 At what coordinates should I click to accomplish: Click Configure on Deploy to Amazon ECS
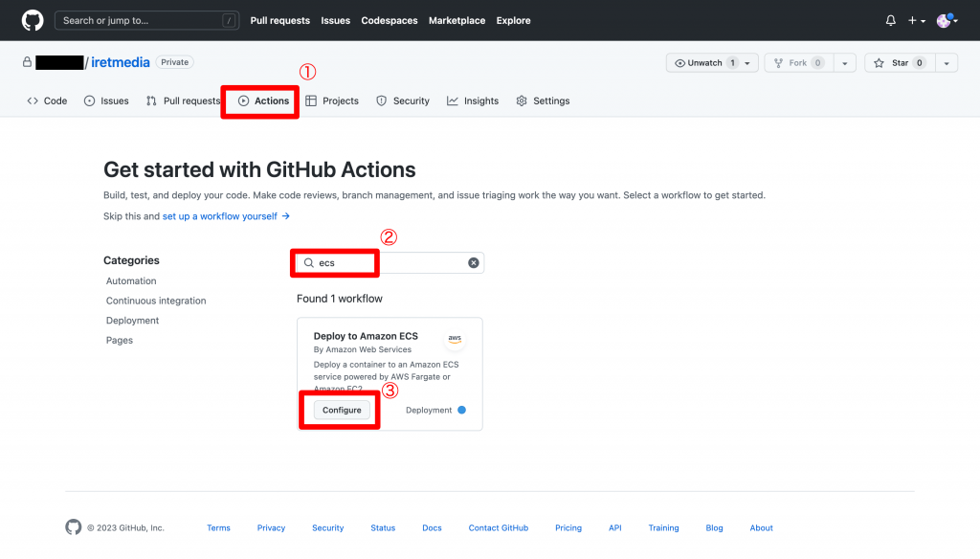click(x=341, y=410)
